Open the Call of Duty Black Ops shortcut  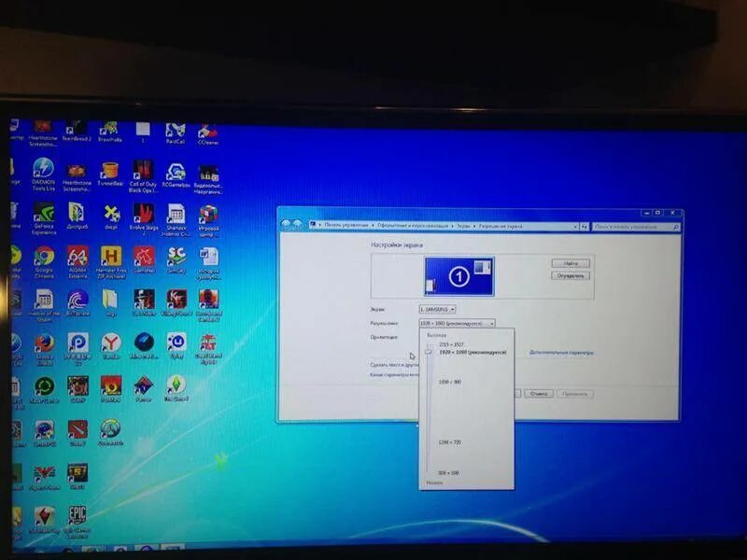click(143, 176)
